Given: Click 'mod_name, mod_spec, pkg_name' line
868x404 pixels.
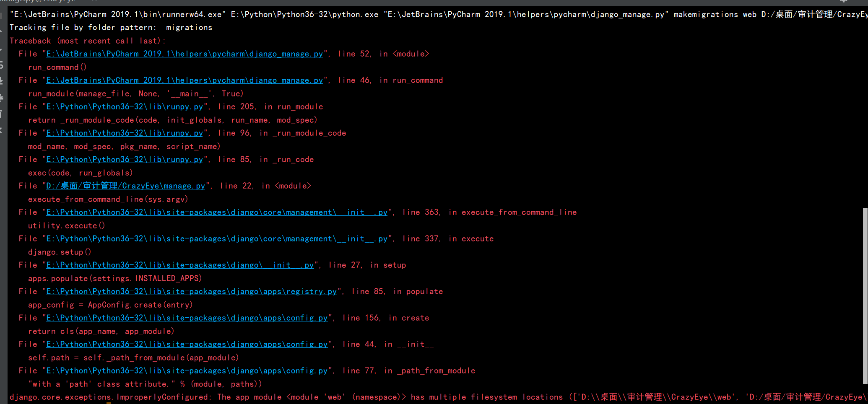Looking at the screenshot, I should click(124, 147).
